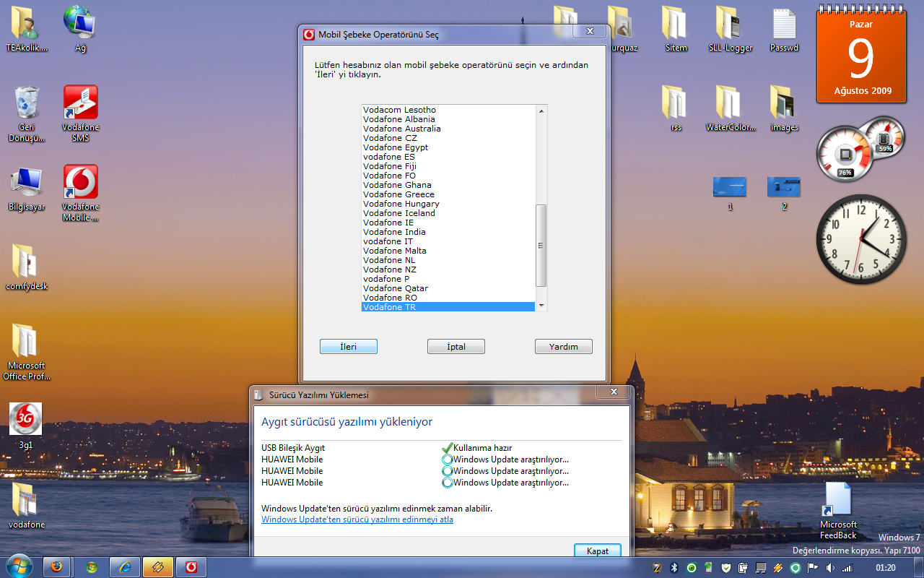
Task: Click the CPU meter gadget
Action: [x=860, y=148]
